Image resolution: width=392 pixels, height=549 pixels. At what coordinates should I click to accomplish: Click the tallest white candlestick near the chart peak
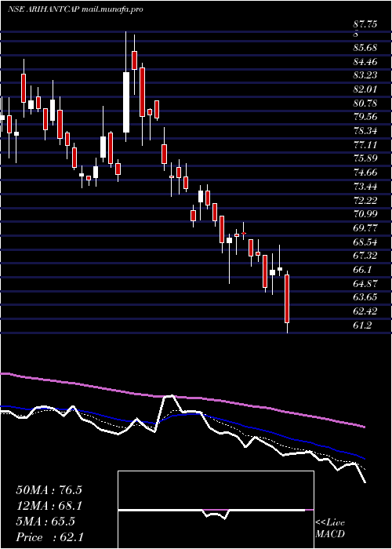click(126, 102)
